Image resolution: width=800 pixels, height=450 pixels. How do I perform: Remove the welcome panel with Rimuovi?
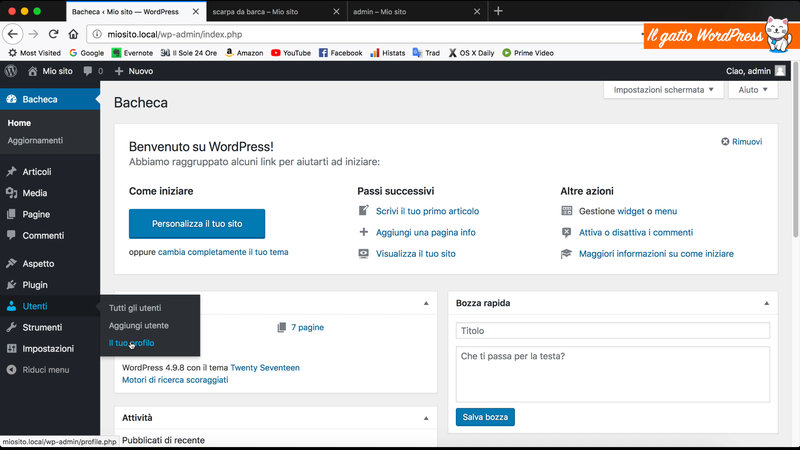pos(741,141)
